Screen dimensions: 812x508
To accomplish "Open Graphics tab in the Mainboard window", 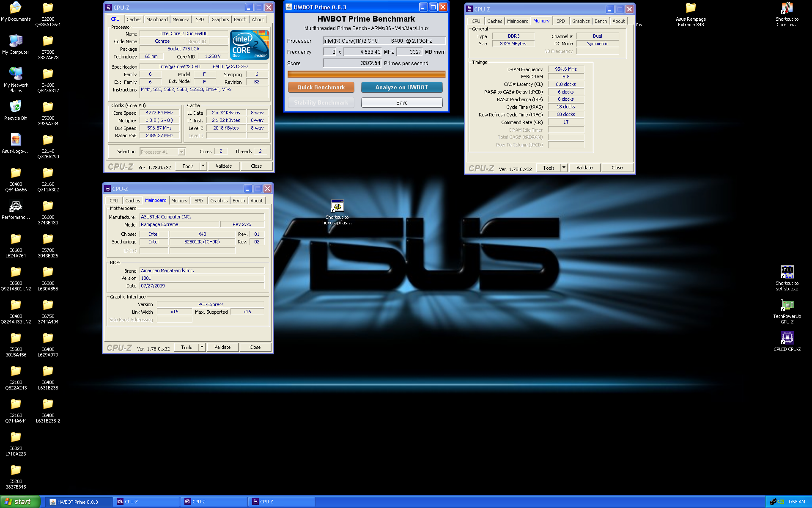I will 219,201.
